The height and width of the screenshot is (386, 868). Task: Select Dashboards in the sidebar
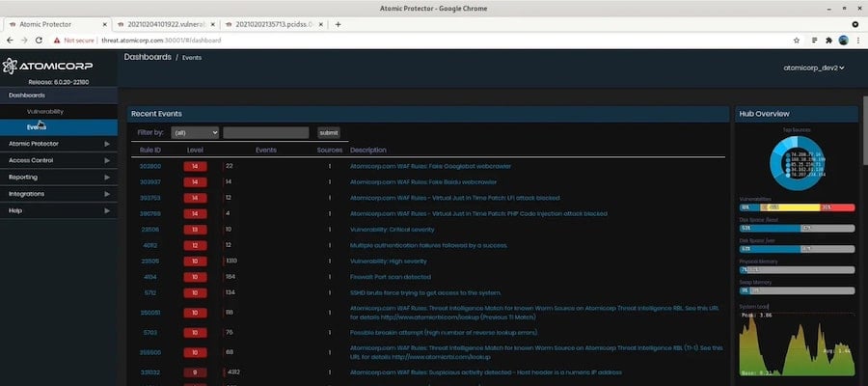click(59, 96)
